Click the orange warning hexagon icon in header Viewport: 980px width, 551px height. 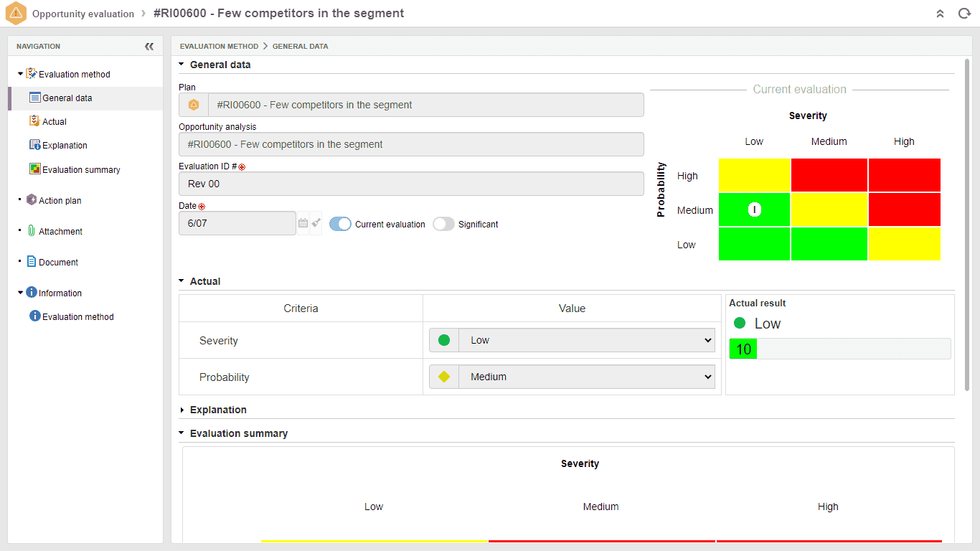point(16,14)
